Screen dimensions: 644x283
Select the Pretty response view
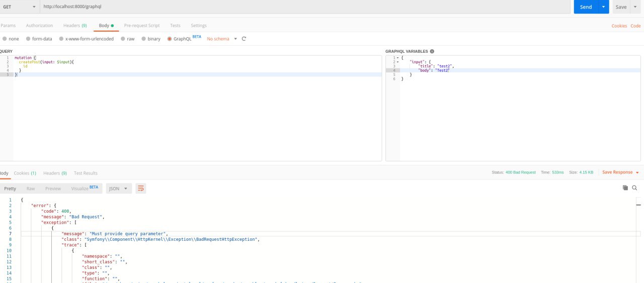(x=10, y=188)
